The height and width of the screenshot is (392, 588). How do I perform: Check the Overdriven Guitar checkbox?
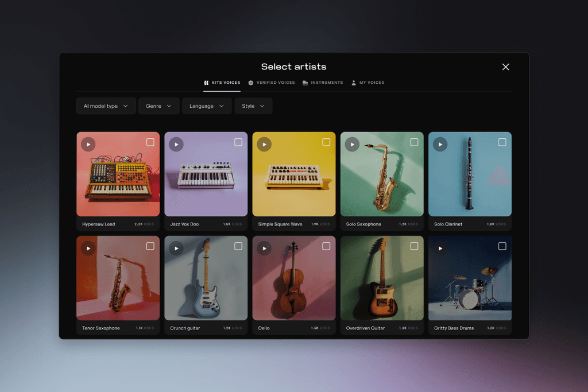pyautogui.click(x=414, y=246)
